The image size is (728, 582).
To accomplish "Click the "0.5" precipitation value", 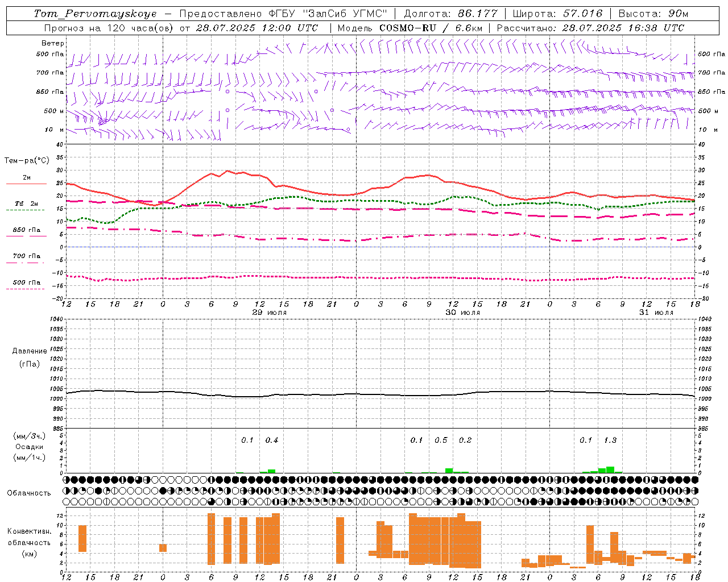I will [x=441, y=440].
